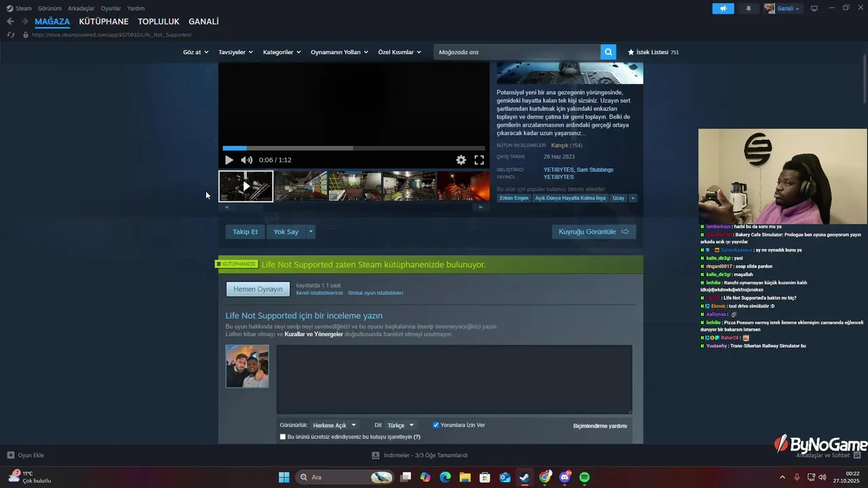Screen dimensions: 868x488
Task: Open the Yardım menu
Action: [136, 8]
